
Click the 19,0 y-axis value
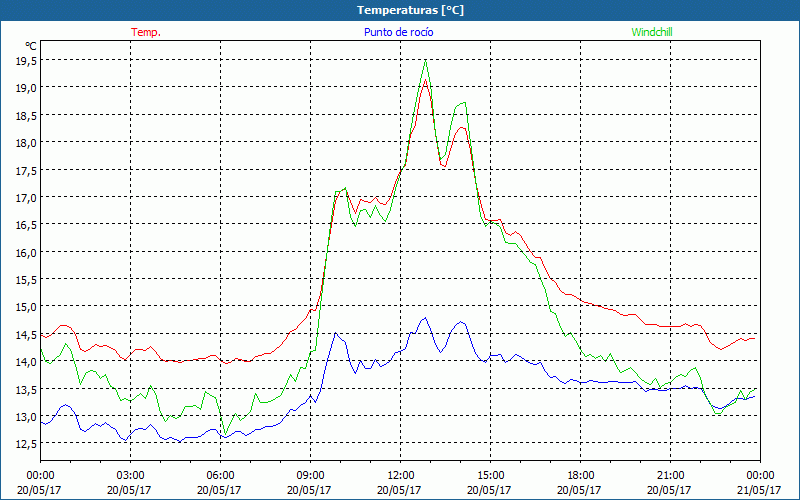click(25, 88)
